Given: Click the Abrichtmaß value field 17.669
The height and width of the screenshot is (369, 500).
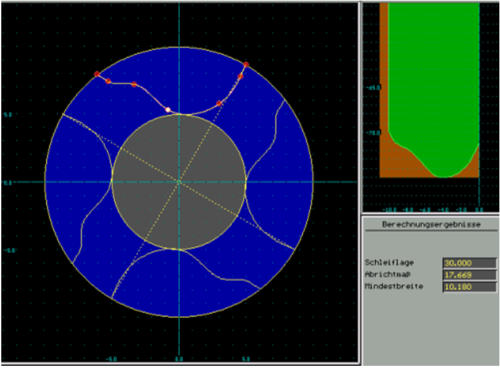Looking at the screenshot, I should click(x=469, y=275).
